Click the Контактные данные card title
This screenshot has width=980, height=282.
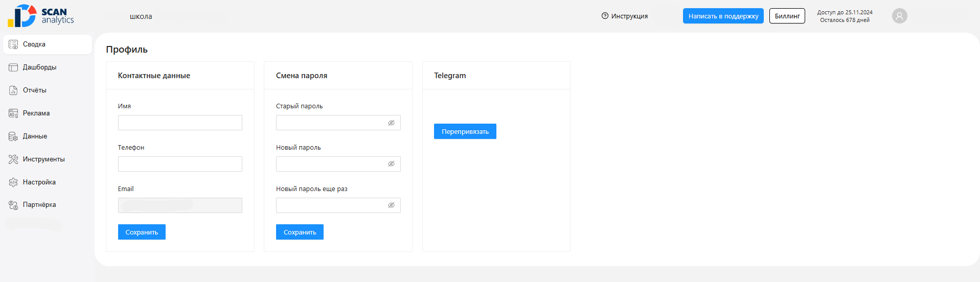pos(154,76)
